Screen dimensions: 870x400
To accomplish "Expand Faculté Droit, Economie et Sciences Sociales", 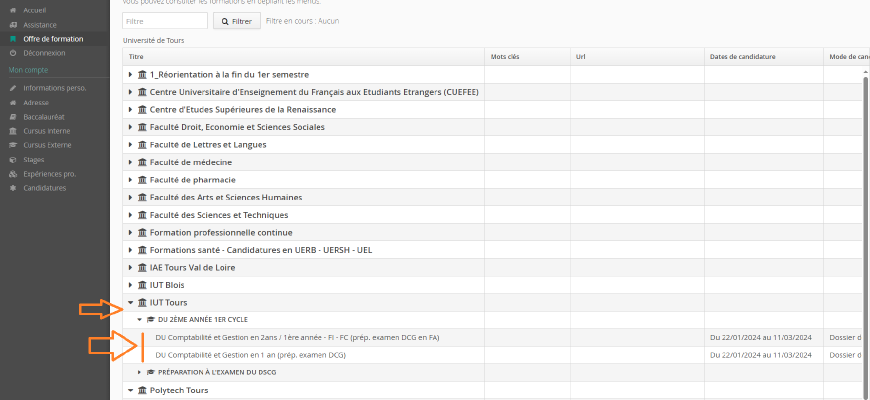I will [x=130, y=127].
